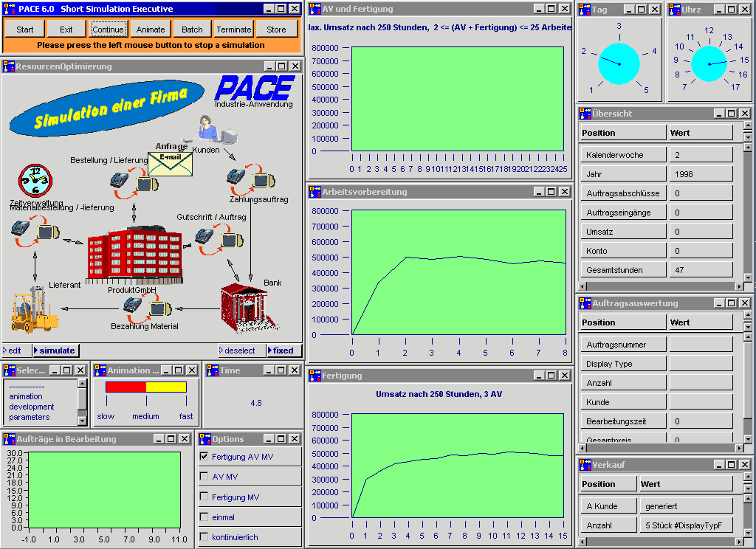
Task: Click the Auftragsnummer value field
Action: (701, 344)
